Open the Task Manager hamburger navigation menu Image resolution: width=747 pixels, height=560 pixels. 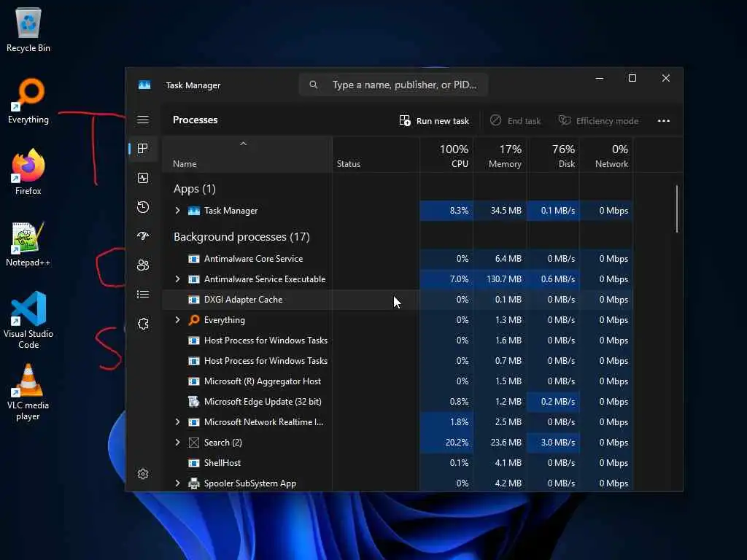tap(143, 120)
